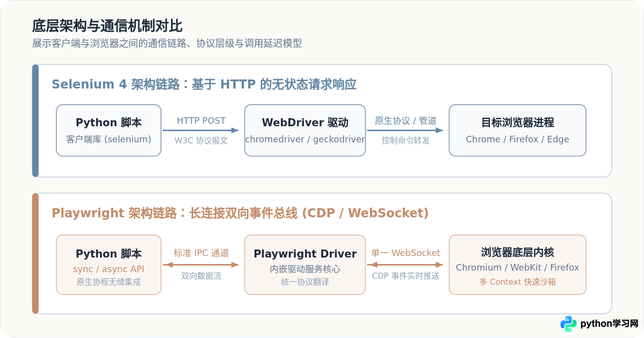Click 统一协议翻译 text
This screenshot has width=644, height=338.
pos(305,282)
